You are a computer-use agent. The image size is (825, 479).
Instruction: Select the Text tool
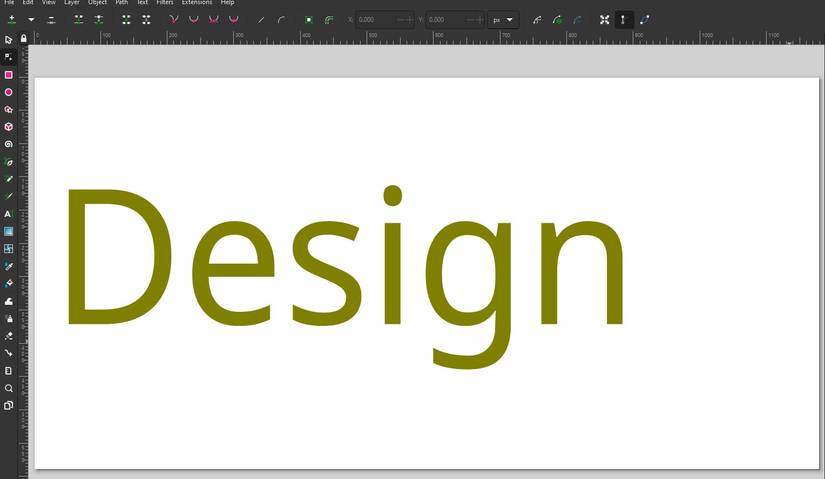point(8,214)
